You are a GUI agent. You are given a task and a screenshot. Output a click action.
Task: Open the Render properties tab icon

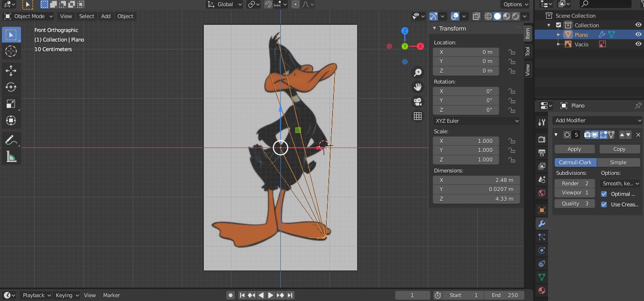[x=541, y=139]
